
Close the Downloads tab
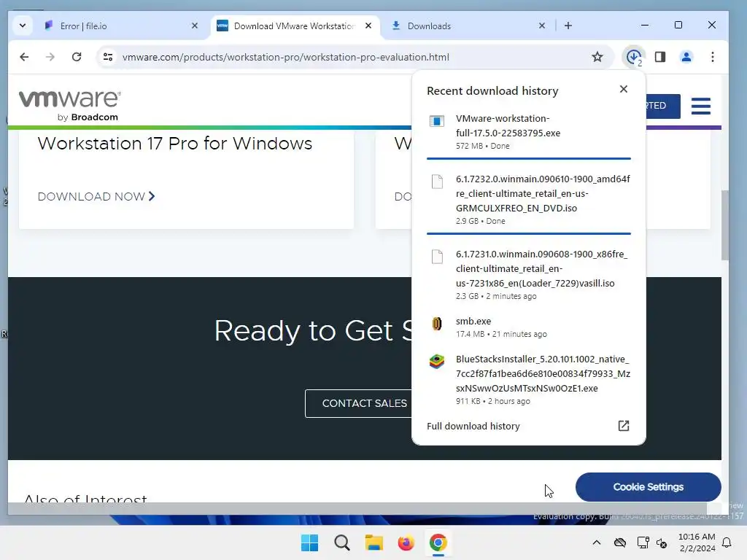tap(542, 26)
